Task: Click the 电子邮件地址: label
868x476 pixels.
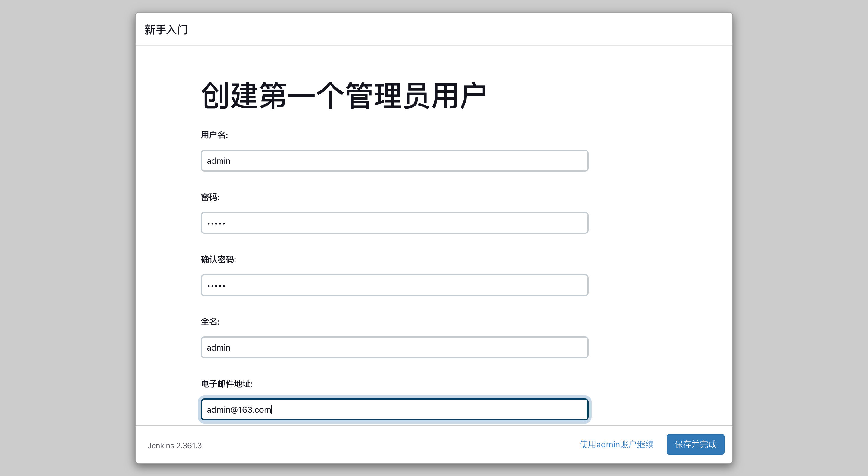Action: 227,384
